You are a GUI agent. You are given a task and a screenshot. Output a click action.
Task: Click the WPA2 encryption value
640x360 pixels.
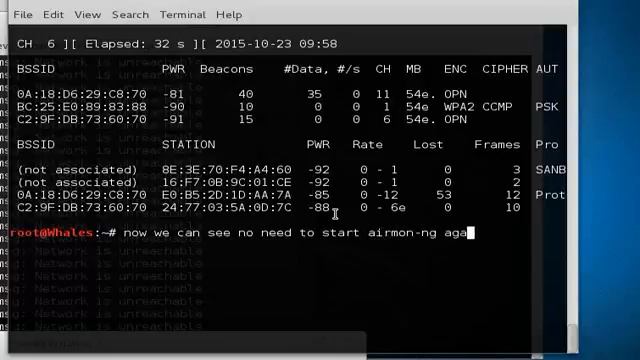pyautogui.click(x=459, y=107)
